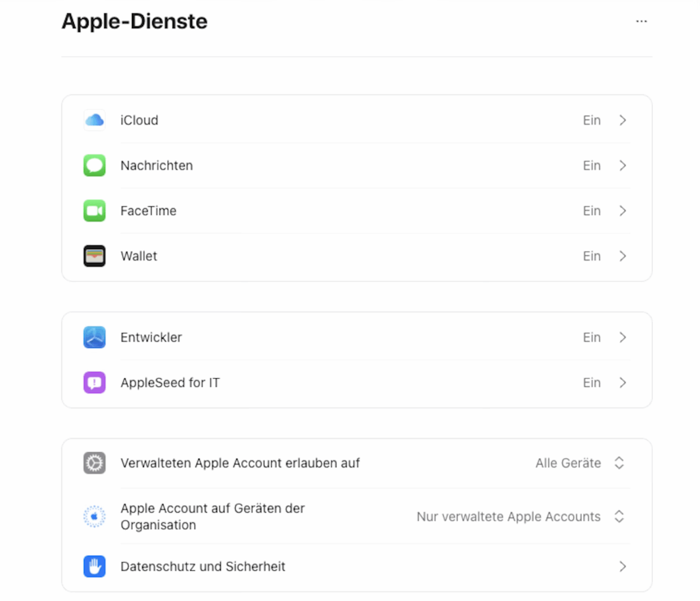Click the Wallet Ein status

click(591, 256)
